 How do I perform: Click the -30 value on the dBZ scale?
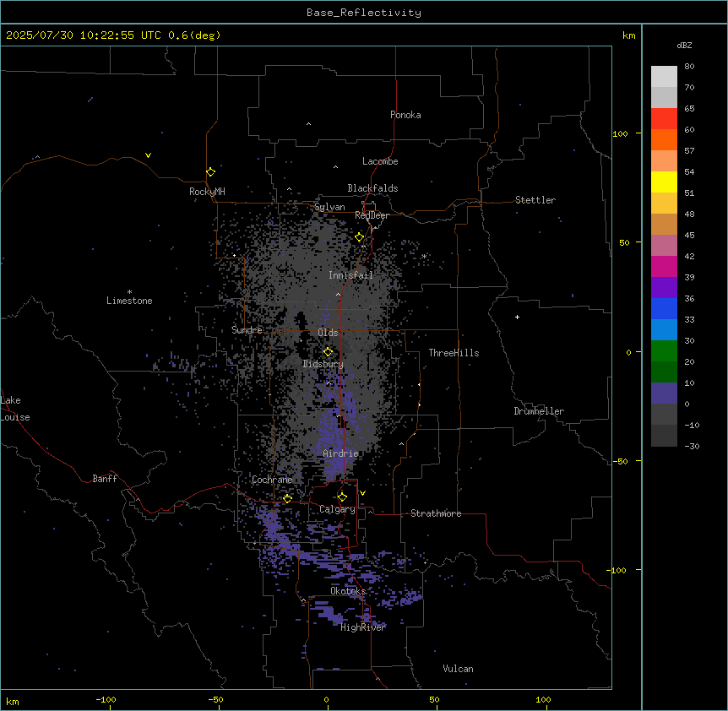692,446
